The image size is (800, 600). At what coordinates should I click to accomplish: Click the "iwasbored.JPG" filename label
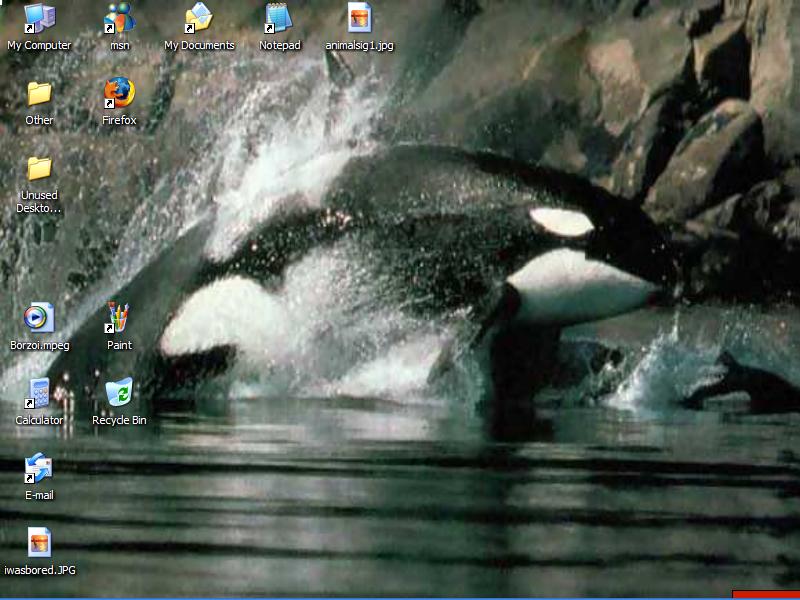39,570
